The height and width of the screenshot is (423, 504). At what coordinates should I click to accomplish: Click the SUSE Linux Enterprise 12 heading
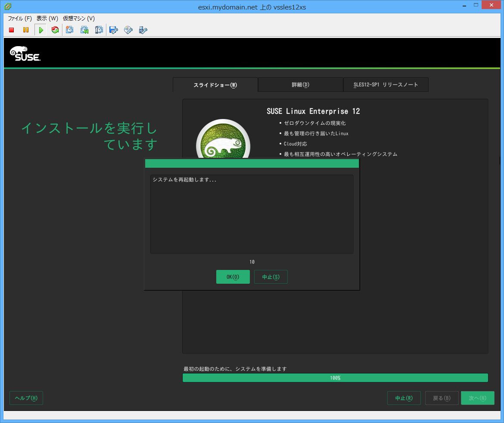(x=313, y=111)
